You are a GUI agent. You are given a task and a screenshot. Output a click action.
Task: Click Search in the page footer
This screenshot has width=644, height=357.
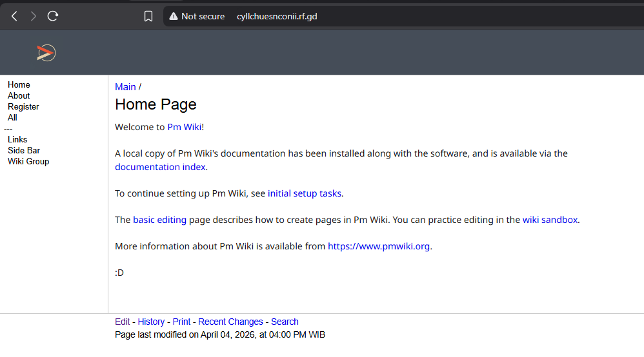coord(285,322)
